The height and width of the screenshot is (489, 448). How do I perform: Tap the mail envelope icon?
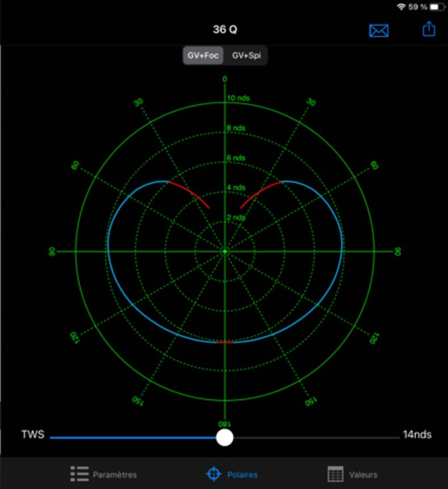click(378, 31)
